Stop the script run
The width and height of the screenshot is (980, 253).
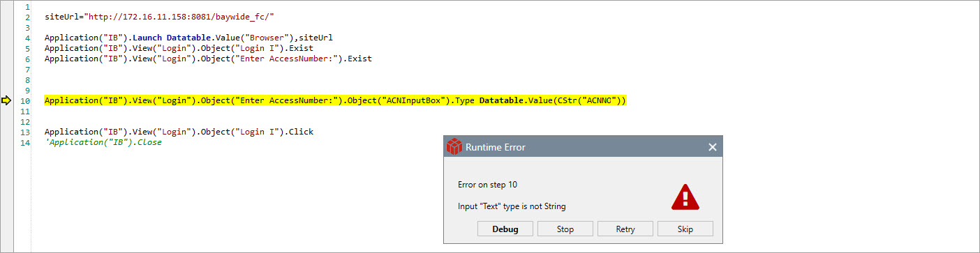pos(565,229)
